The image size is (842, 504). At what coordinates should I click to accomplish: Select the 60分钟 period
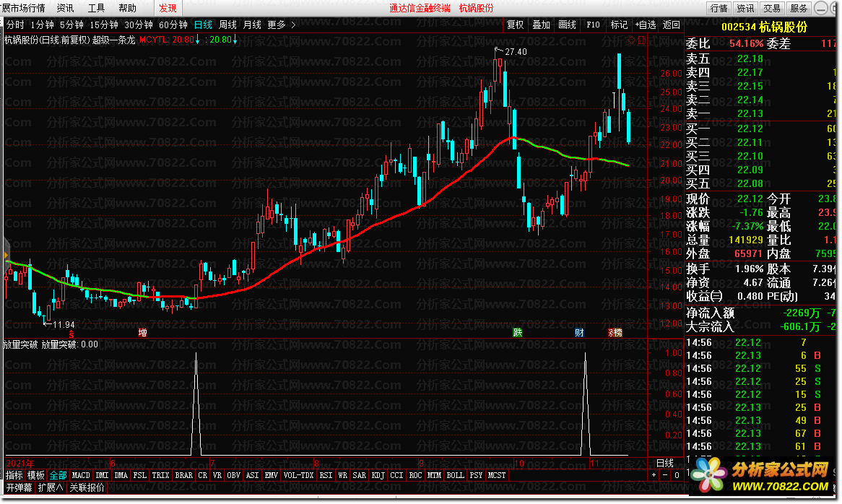173,25
